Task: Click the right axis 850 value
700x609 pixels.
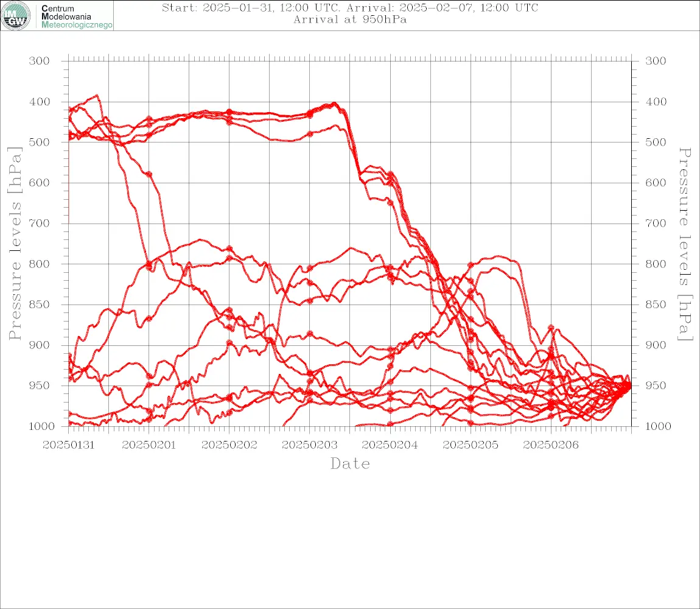Action: click(656, 304)
